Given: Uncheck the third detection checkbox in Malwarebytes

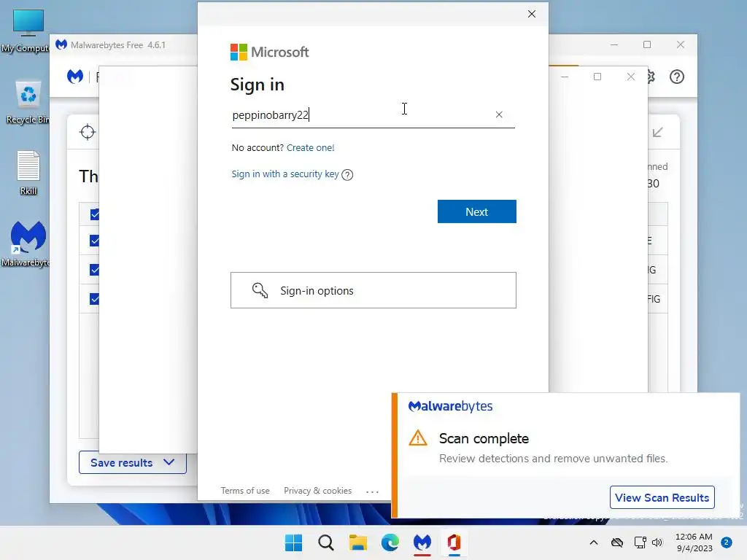Looking at the screenshot, I should tap(95, 270).
